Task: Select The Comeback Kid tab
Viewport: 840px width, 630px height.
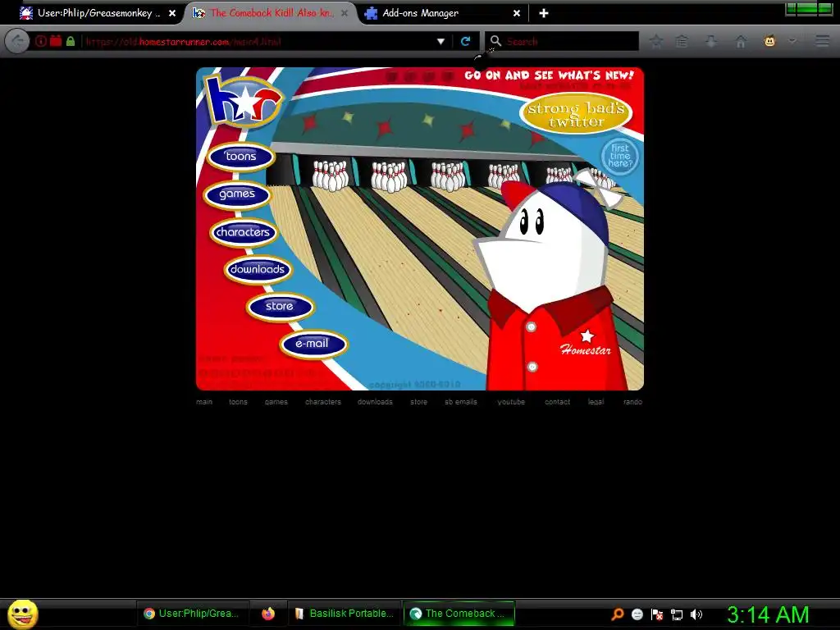Action: (271, 13)
